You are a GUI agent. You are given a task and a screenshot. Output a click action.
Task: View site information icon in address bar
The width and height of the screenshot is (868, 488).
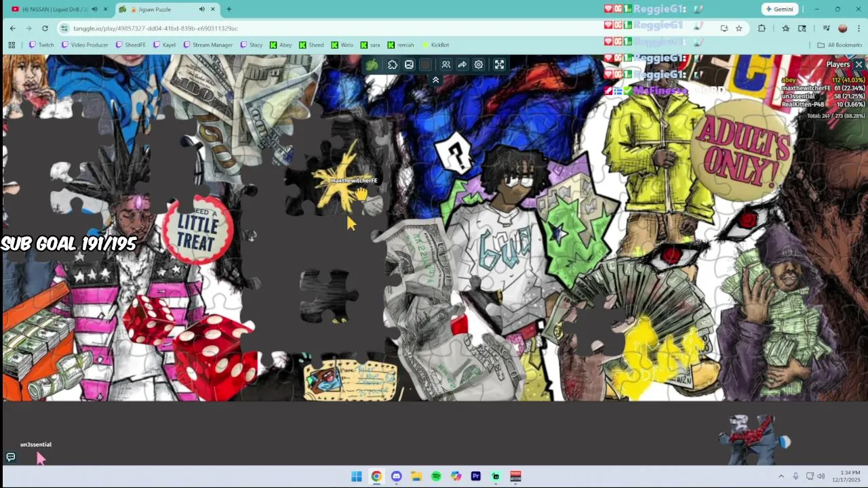tap(64, 28)
